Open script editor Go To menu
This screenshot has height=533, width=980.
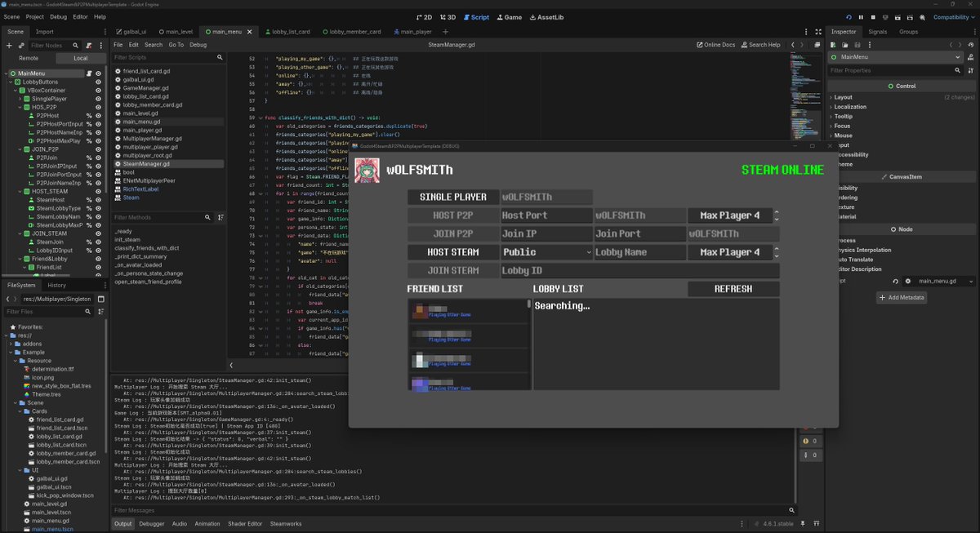point(176,45)
